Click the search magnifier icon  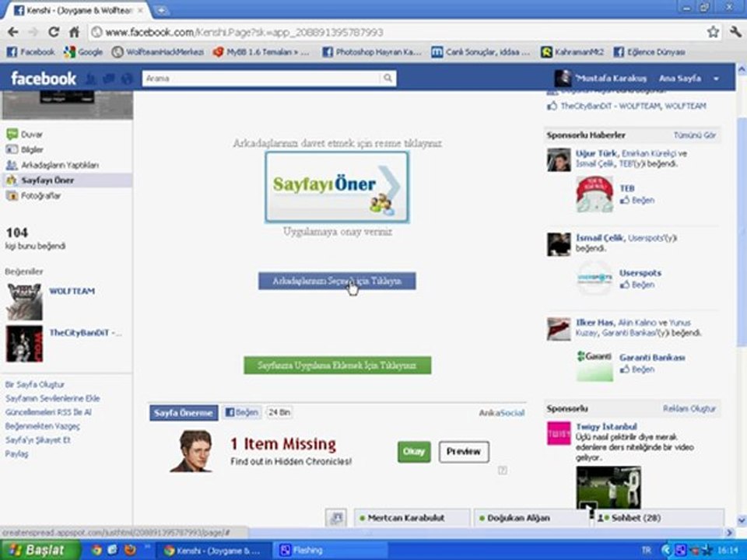tap(388, 78)
